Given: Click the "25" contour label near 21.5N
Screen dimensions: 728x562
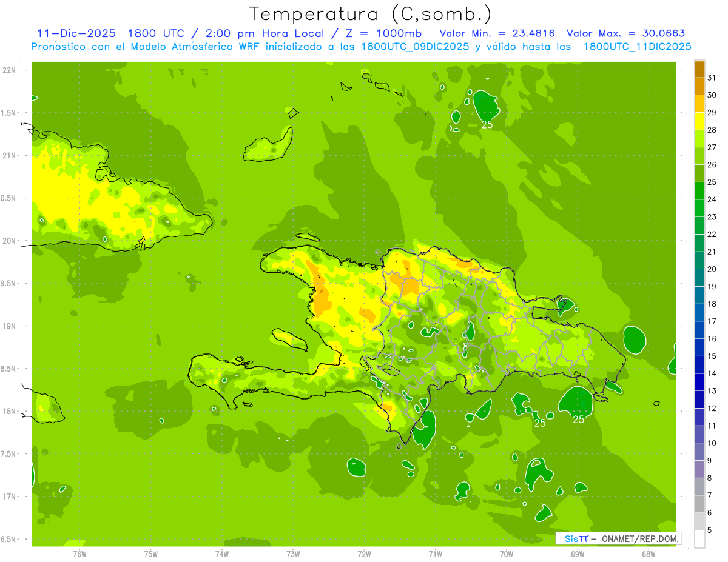Looking at the screenshot, I should click(x=487, y=125).
